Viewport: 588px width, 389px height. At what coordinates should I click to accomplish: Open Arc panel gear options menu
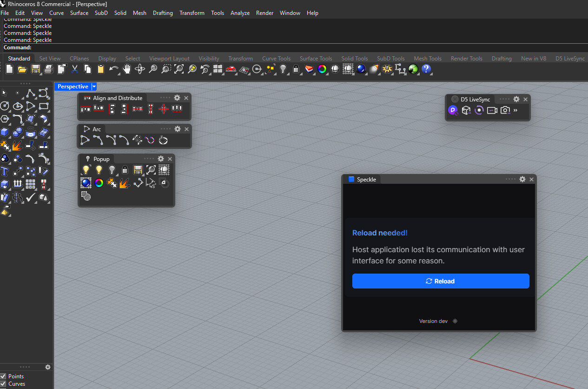click(x=177, y=129)
